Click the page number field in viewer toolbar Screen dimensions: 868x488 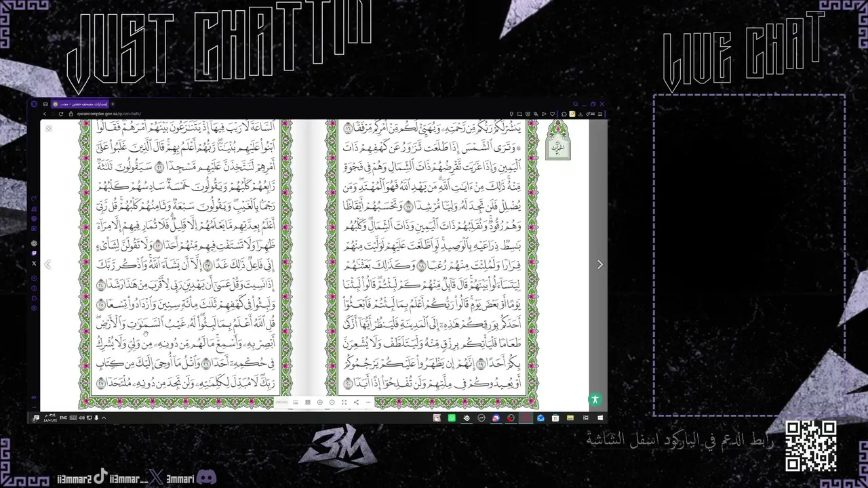pyautogui.click(x=282, y=403)
